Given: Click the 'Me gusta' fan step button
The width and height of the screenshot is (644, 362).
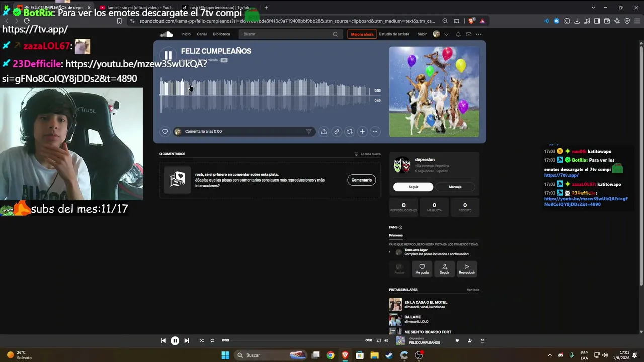Looking at the screenshot, I should (x=422, y=269).
